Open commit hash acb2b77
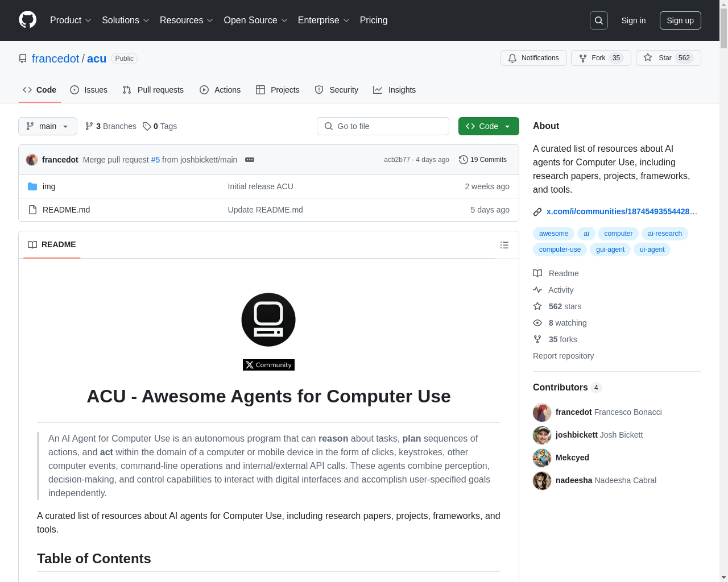The height and width of the screenshot is (582, 728). tap(397, 160)
